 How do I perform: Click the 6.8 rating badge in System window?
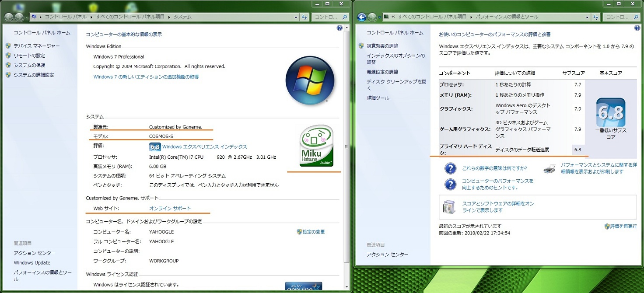[155, 147]
